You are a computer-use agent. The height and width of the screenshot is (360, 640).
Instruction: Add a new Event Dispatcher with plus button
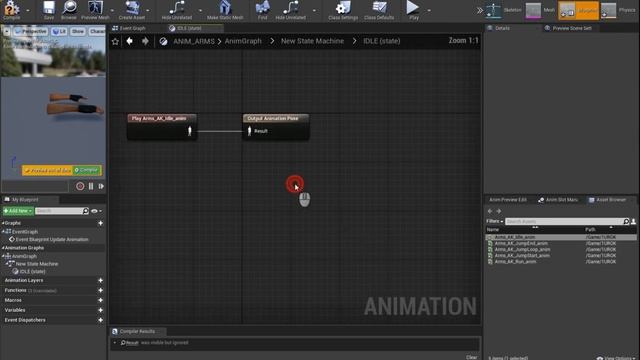click(x=100, y=320)
